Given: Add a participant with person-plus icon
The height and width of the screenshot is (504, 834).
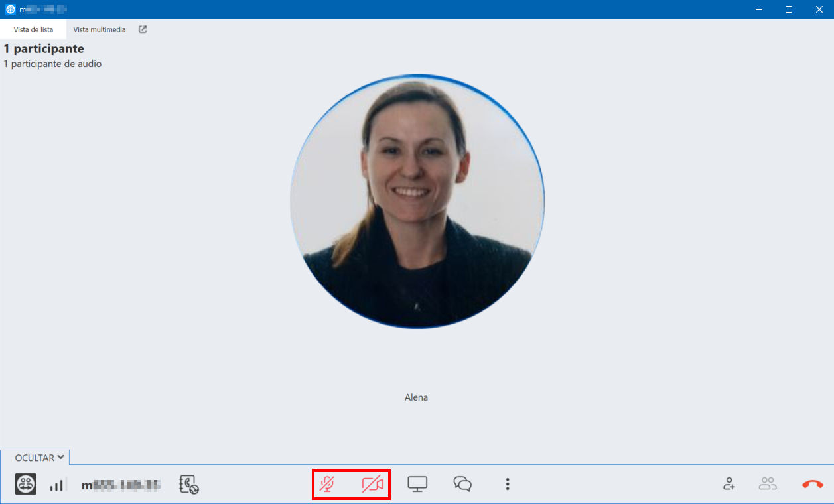Looking at the screenshot, I should click(x=729, y=484).
